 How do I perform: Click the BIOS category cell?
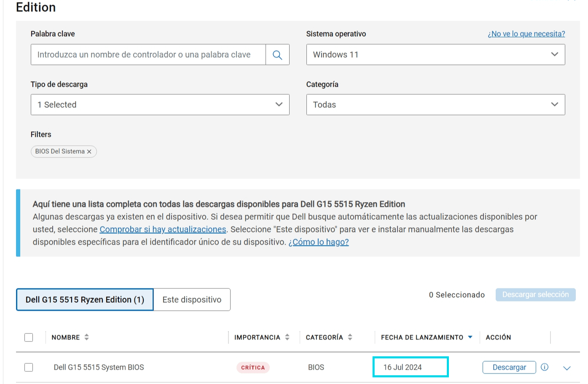[x=316, y=367]
